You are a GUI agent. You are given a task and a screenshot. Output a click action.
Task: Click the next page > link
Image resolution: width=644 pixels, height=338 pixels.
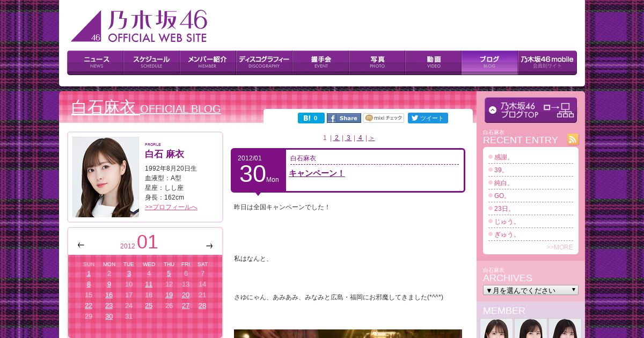coord(371,138)
